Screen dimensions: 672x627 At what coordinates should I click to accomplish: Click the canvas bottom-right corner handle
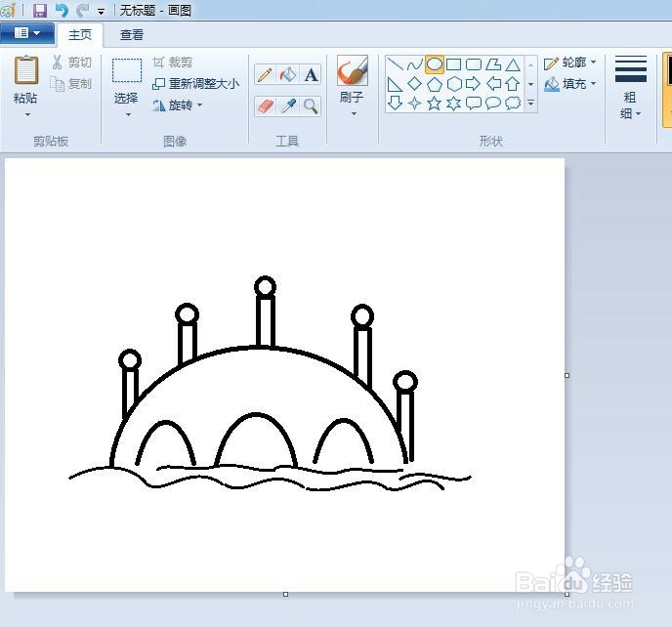tap(567, 595)
